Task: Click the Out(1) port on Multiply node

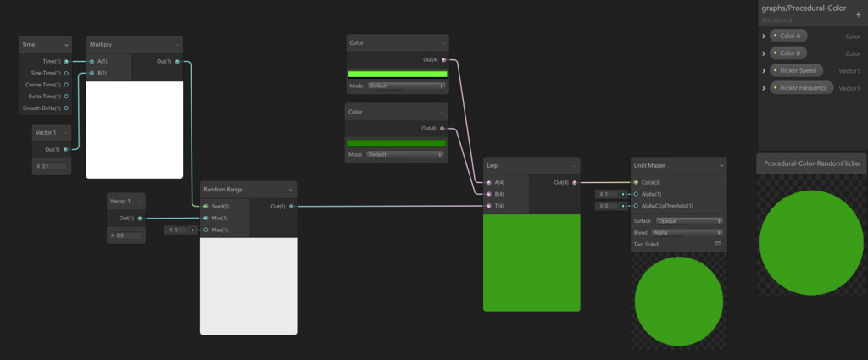Action: coord(177,61)
